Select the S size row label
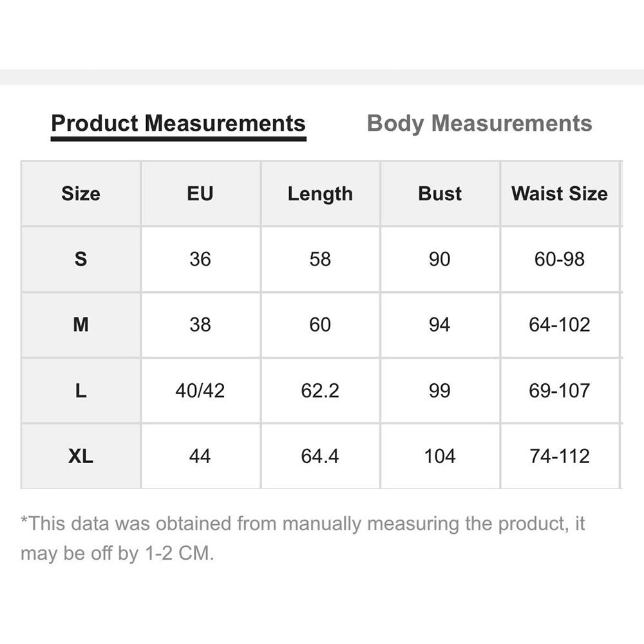 (80, 259)
